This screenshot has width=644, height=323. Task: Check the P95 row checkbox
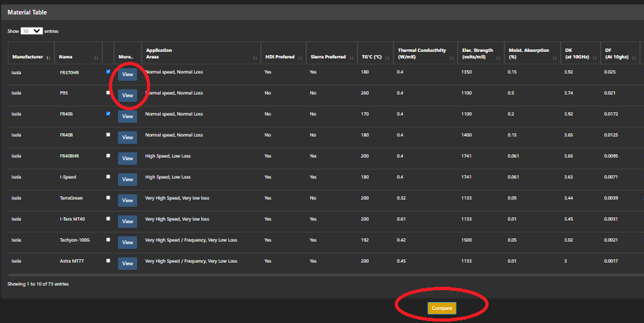(108, 93)
